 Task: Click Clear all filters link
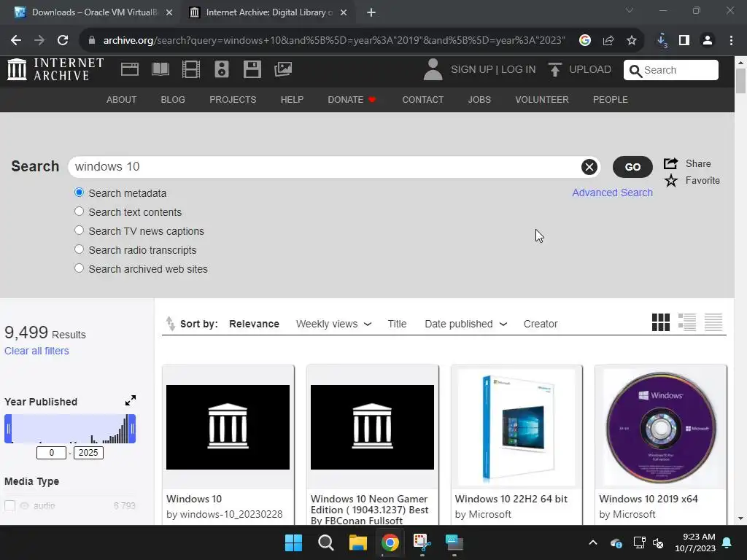coord(36,351)
